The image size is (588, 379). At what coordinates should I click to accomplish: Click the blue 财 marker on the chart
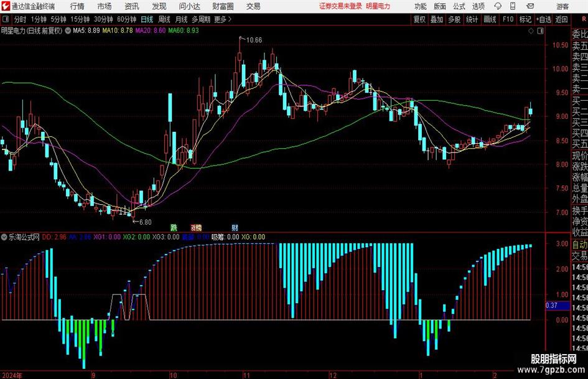click(x=235, y=227)
